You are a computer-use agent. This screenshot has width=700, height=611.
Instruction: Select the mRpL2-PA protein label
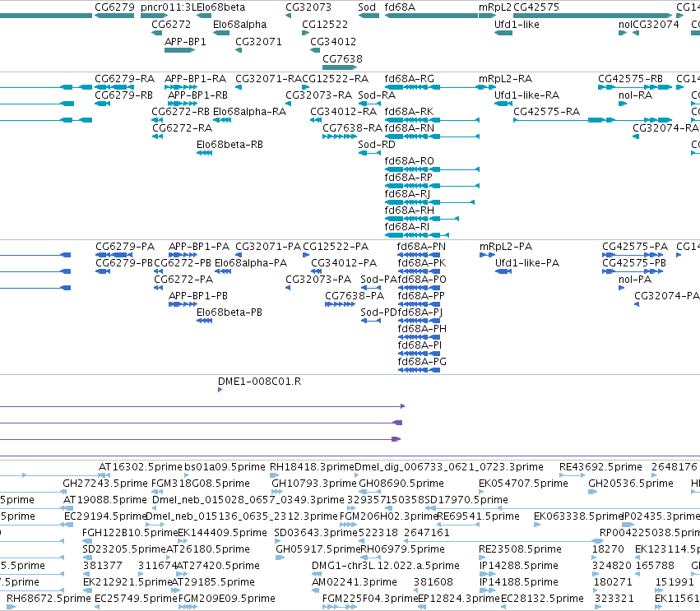tap(506, 247)
